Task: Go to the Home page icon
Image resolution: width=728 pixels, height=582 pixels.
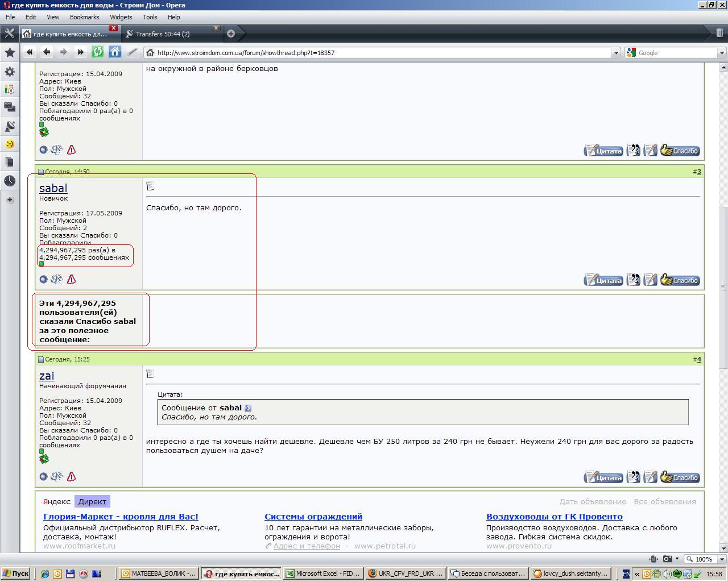Action: (115, 52)
